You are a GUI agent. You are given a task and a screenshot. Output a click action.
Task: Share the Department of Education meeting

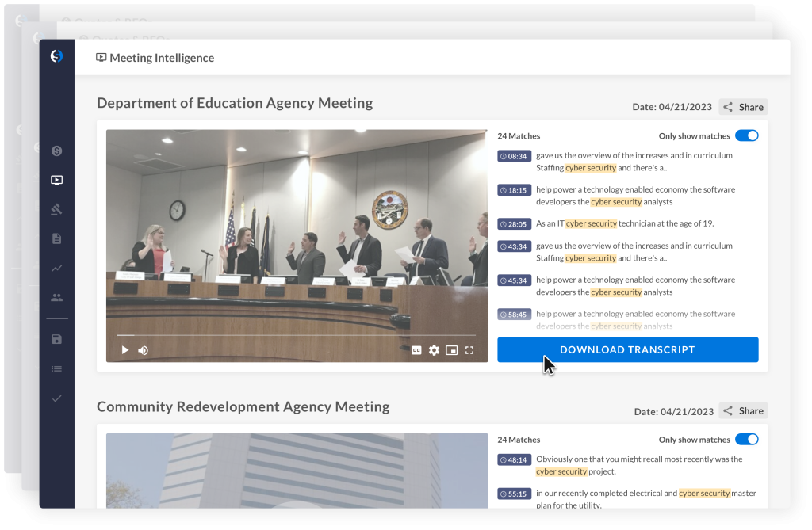pyautogui.click(x=743, y=107)
